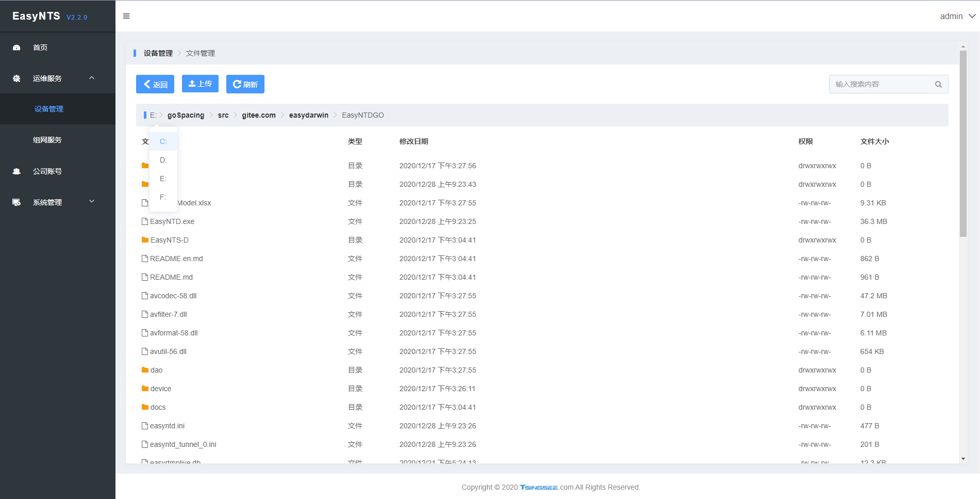Click the avcodec-58.dll file name
980x499 pixels.
click(x=173, y=296)
